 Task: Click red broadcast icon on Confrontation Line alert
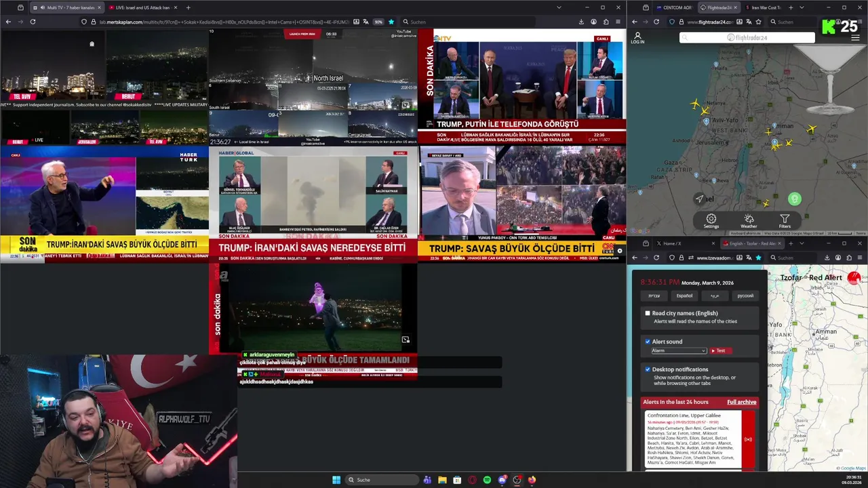click(748, 439)
